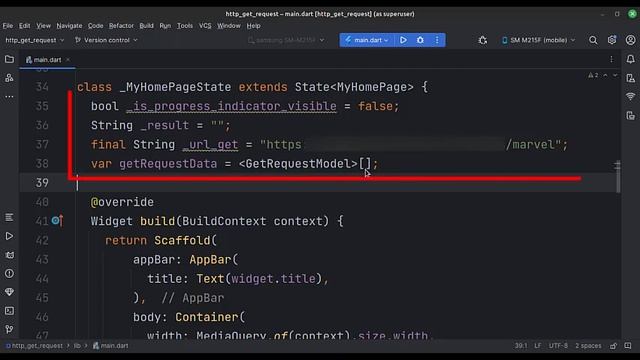Open the Refactor menu

coord(121,26)
